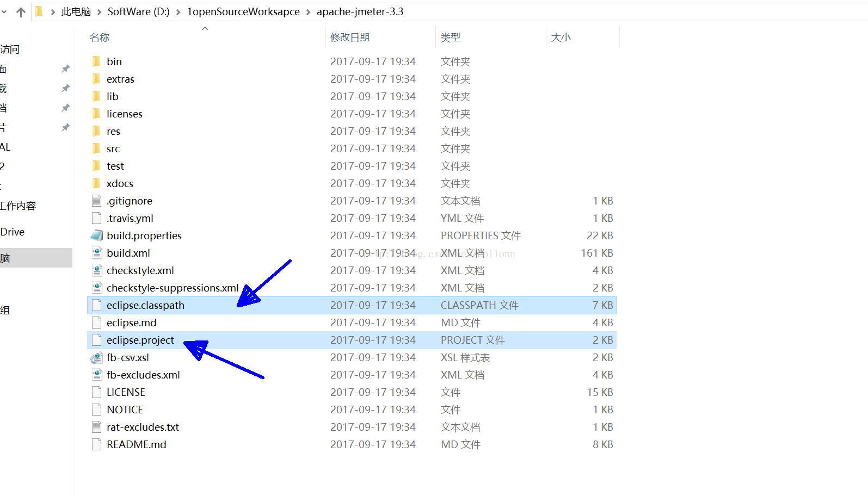Select the src folder icon
868x496 pixels.
[96, 148]
